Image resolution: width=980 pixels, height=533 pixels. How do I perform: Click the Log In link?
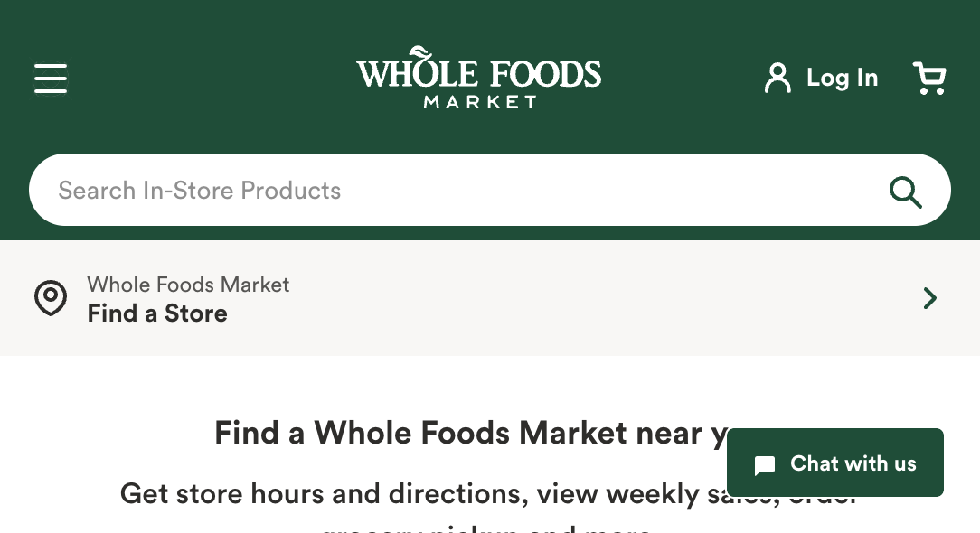point(842,79)
